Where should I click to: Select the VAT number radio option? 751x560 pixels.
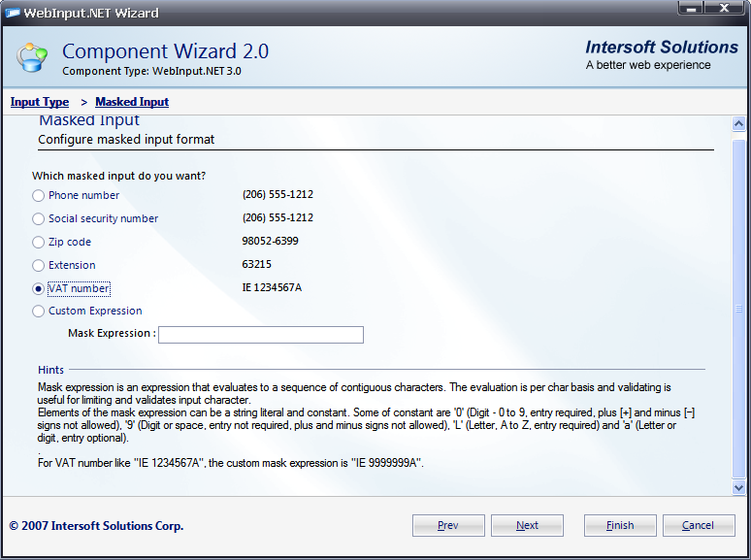39,288
